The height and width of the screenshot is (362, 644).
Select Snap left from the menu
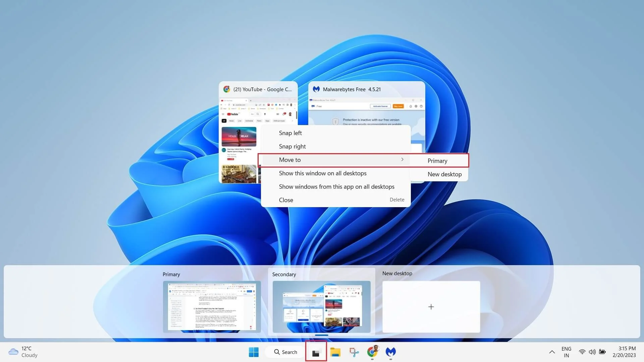click(x=290, y=133)
